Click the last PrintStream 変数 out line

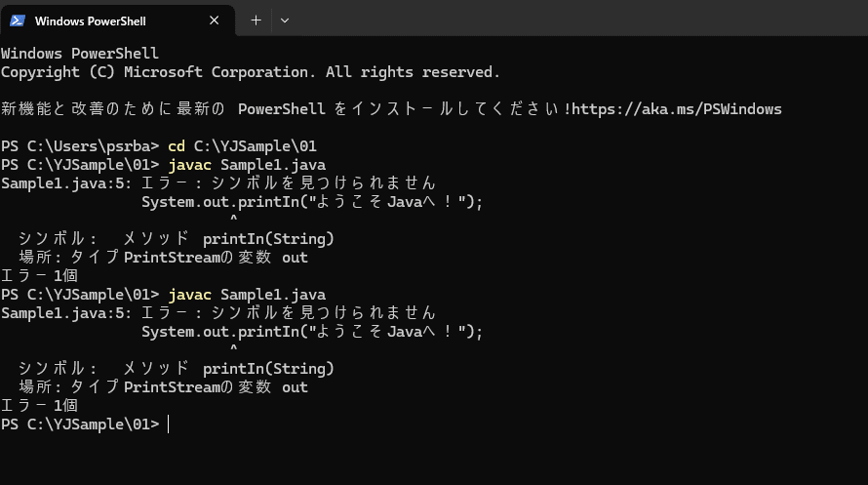pyautogui.click(x=163, y=387)
